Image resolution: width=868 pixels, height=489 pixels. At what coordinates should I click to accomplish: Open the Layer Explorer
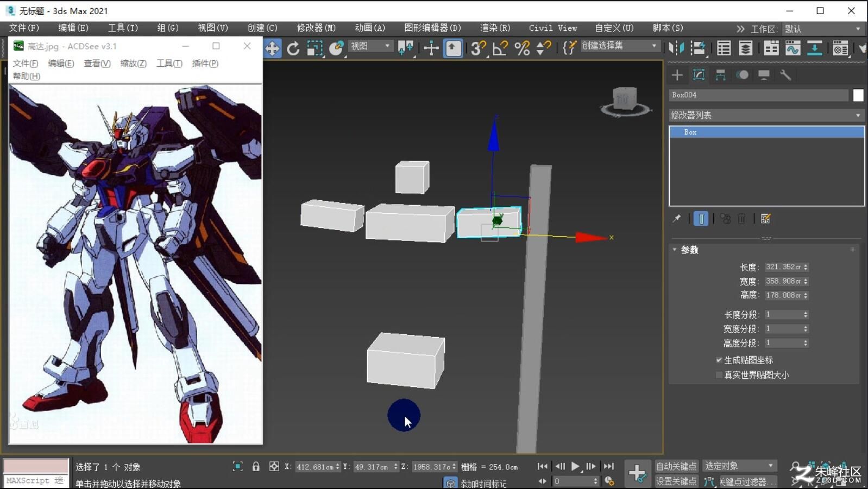(745, 48)
